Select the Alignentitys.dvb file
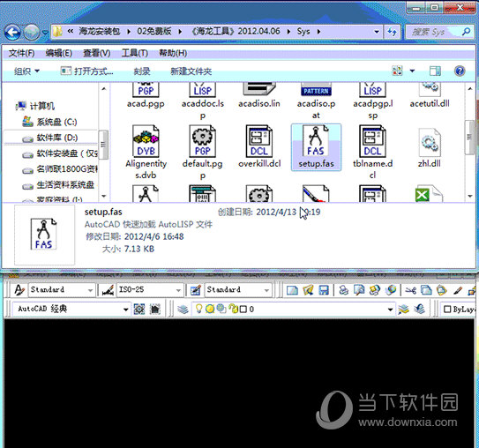This screenshot has height=448, width=479. pos(146,152)
